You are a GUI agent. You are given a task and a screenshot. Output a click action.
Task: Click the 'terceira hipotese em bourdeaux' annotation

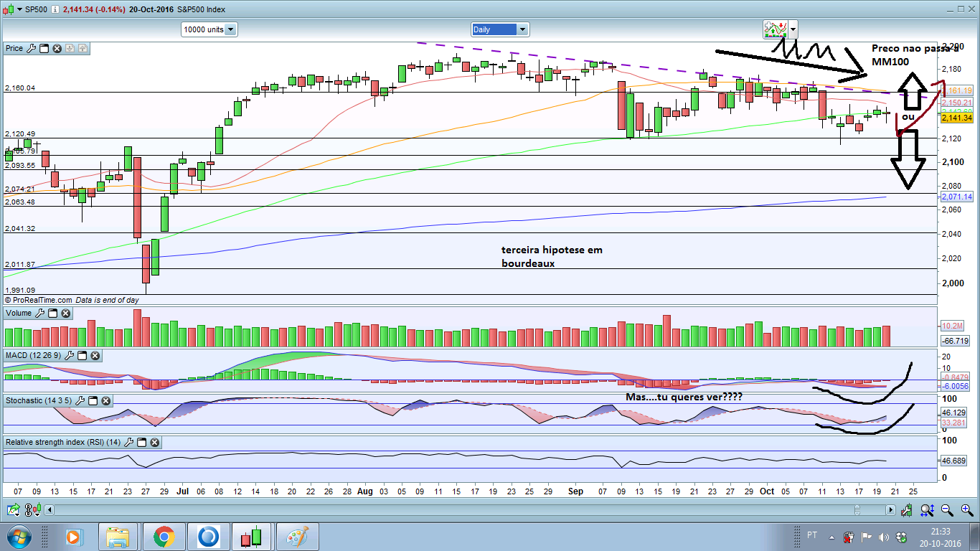click(x=552, y=257)
